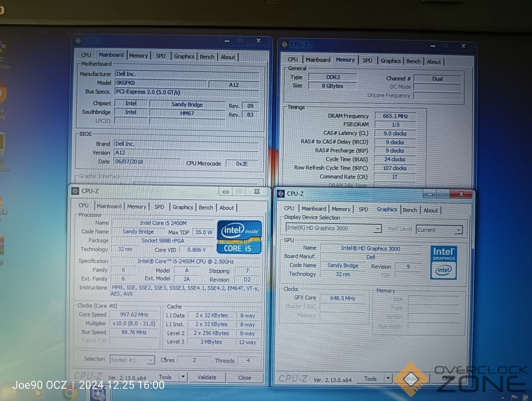Click the memory size value '8 GBytes'
Viewport: 532px width, 401px height.
pyautogui.click(x=333, y=86)
